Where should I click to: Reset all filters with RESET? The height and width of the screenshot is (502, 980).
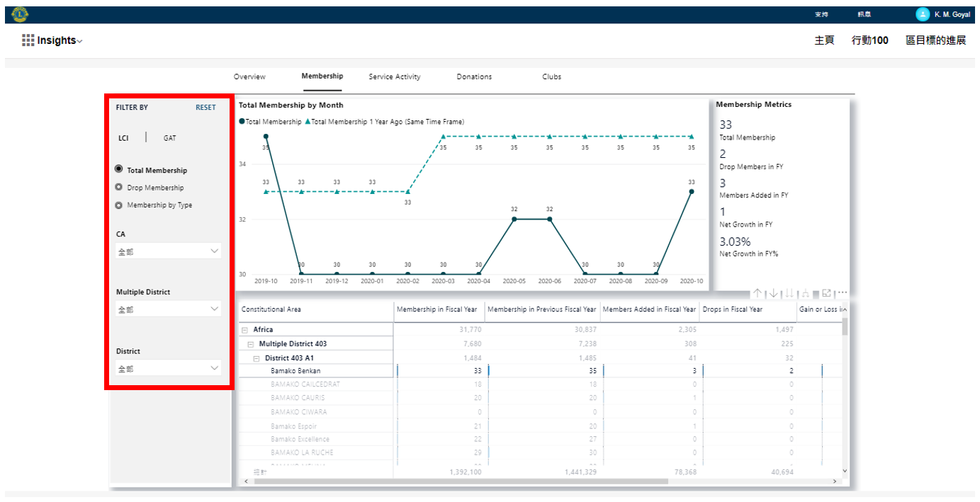click(205, 108)
